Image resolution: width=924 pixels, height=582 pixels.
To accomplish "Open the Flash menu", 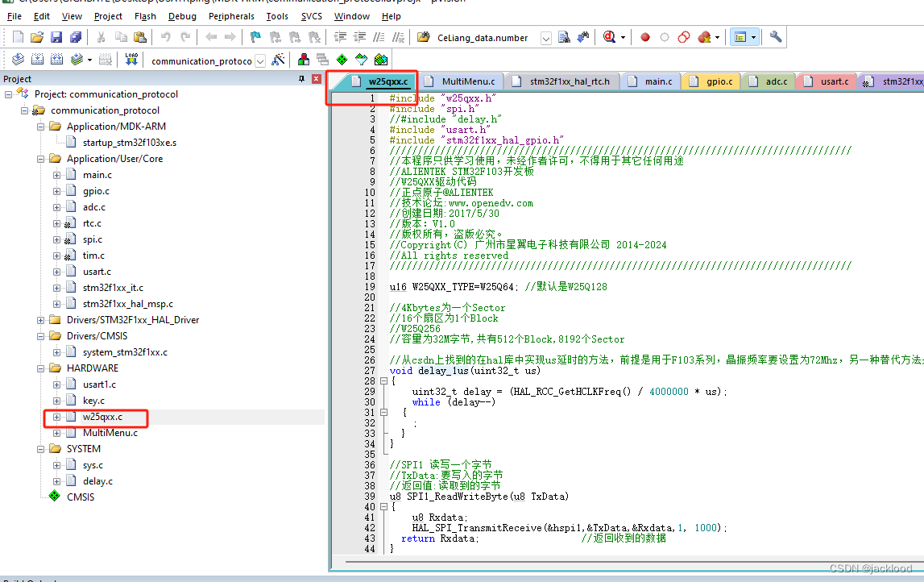I will [145, 16].
